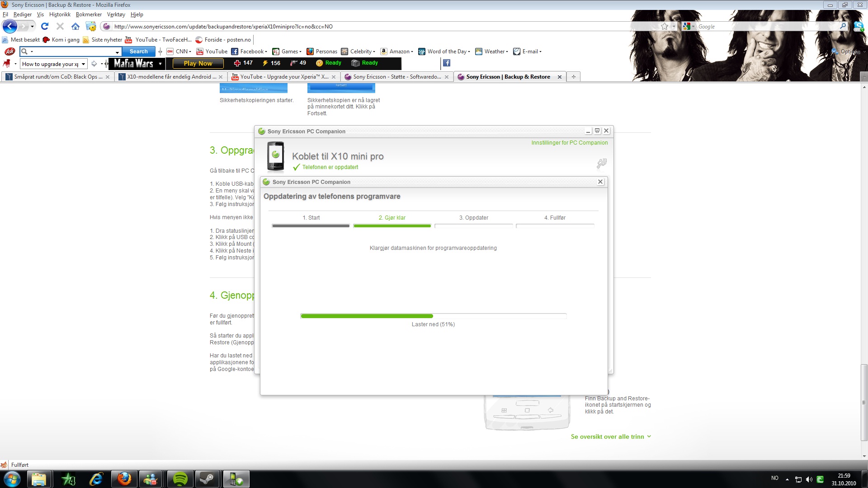Open Windows Start menu

[x=12, y=479]
